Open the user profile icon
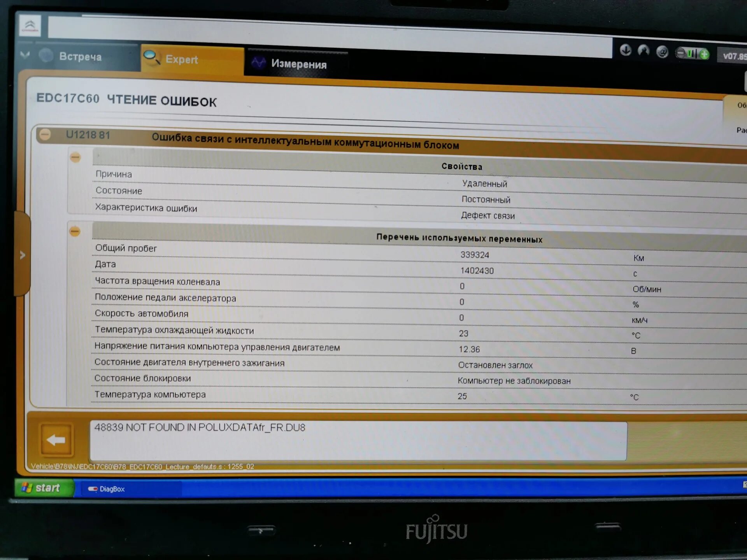Image resolution: width=747 pixels, height=560 pixels. click(644, 51)
